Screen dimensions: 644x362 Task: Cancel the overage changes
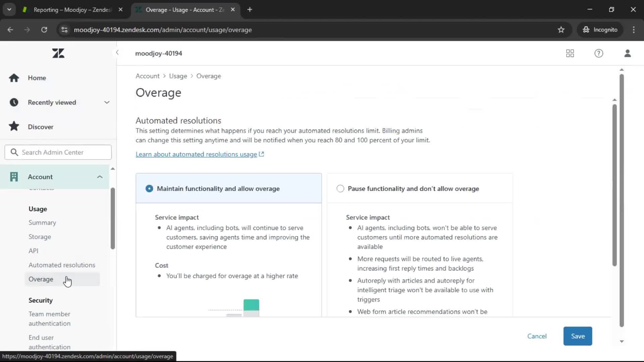[x=537, y=336]
